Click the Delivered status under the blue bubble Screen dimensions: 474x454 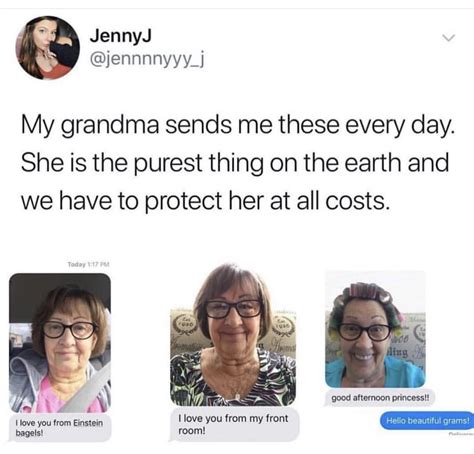(461, 434)
